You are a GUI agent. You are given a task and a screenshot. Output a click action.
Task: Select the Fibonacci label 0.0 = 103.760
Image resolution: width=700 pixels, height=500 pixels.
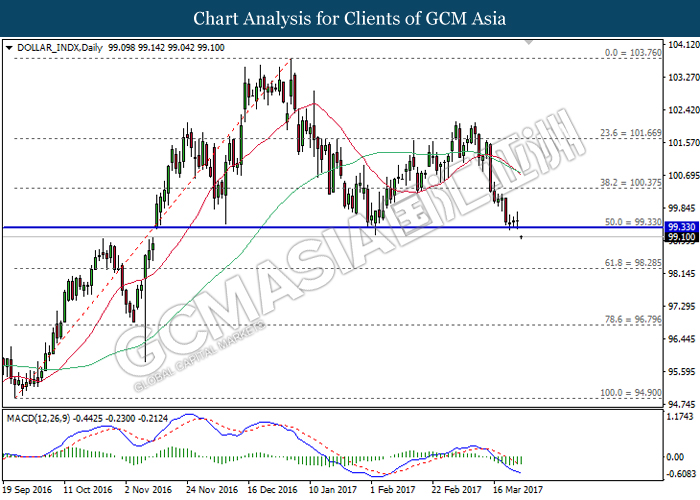[633, 53]
